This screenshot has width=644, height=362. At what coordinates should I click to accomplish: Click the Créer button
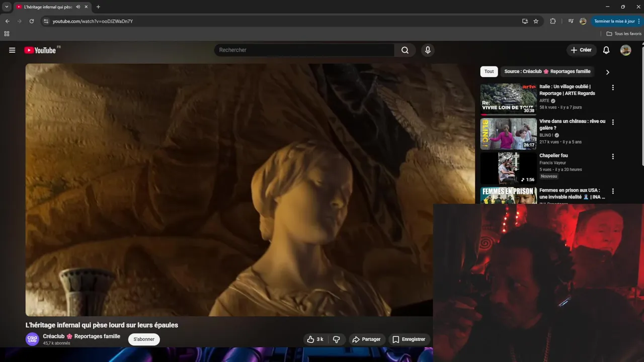pos(581,50)
